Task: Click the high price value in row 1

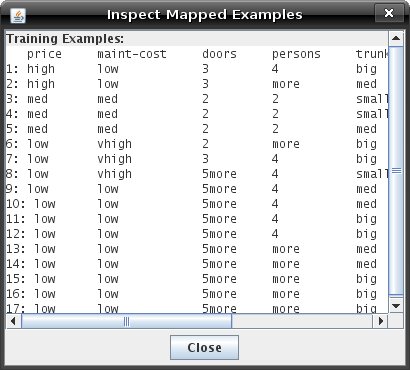Action: [x=41, y=69]
